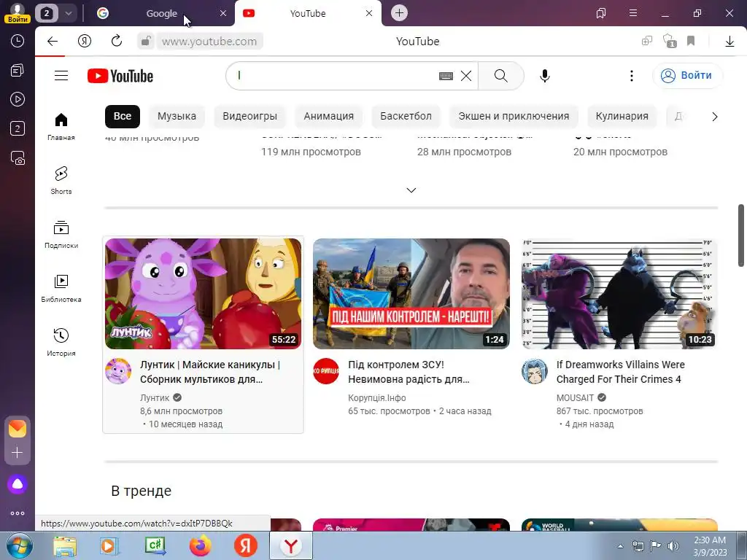Open the on-screen keyboard in search box
747x560 pixels.
446,76
